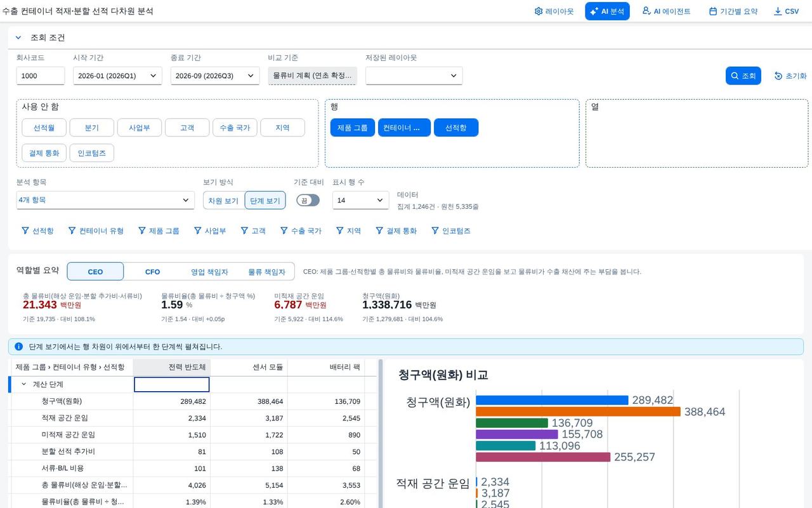Click the blue 289,482 chart bar
The width and height of the screenshot is (812, 508).
(x=552, y=400)
